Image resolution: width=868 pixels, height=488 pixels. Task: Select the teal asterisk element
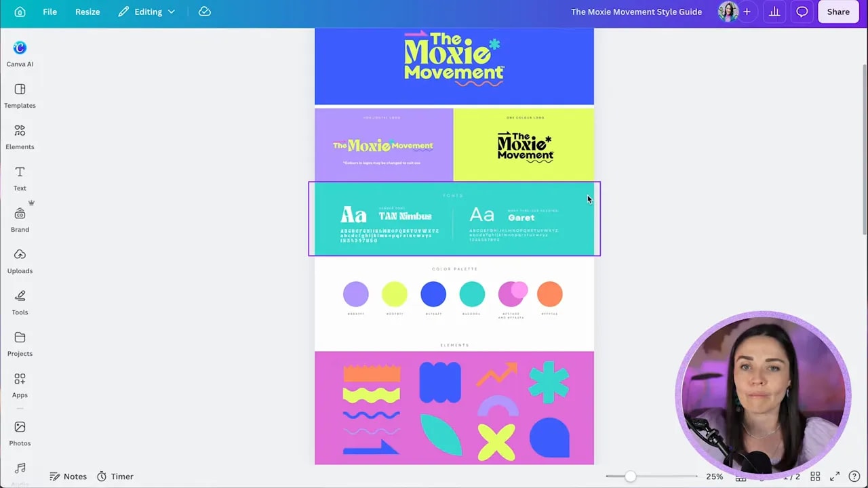click(549, 382)
